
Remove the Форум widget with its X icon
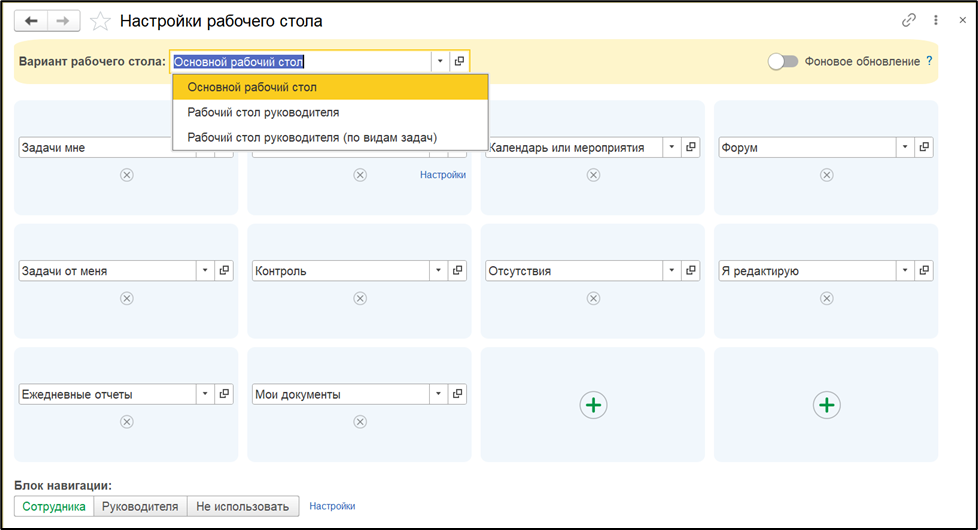[826, 175]
